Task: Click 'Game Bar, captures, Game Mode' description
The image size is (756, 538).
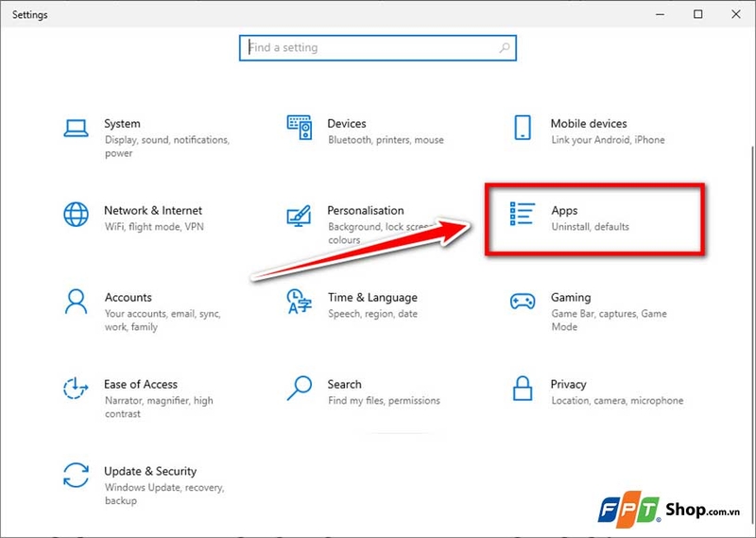Action: click(x=609, y=320)
